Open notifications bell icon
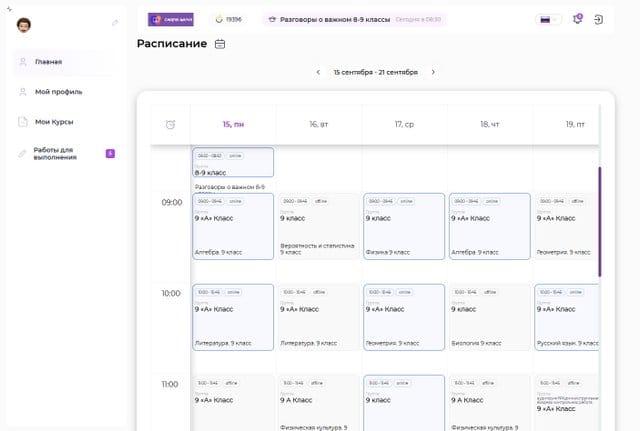This screenshot has width=640, height=431. point(577,19)
